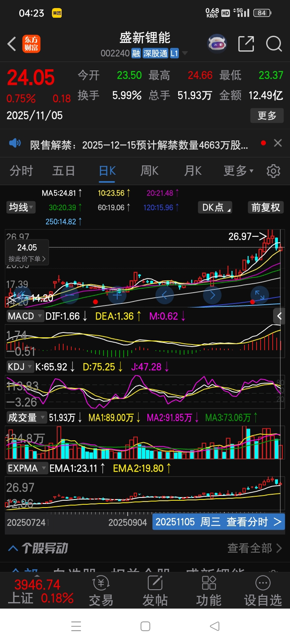Tap the MA5:24.81 value
This screenshot has height=644, width=290.
click(62, 193)
